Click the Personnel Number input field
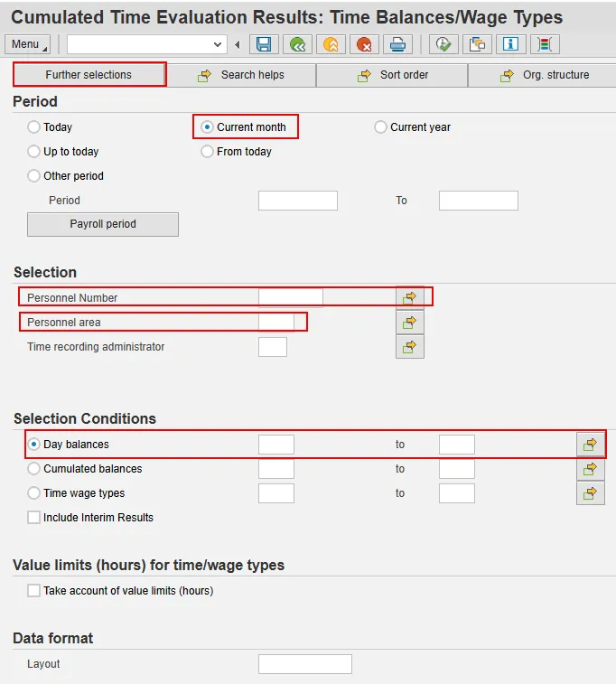The image size is (616, 684). click(291, 298)
